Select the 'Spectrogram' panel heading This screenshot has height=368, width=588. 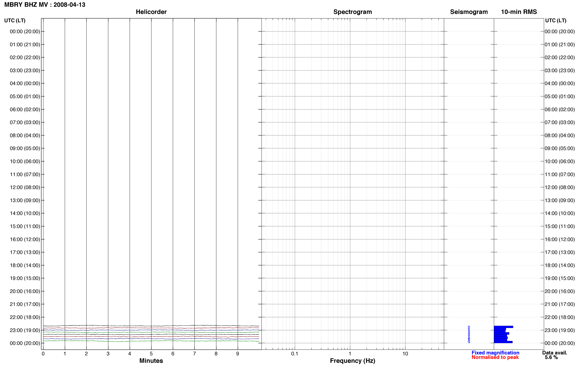point(352,12)
